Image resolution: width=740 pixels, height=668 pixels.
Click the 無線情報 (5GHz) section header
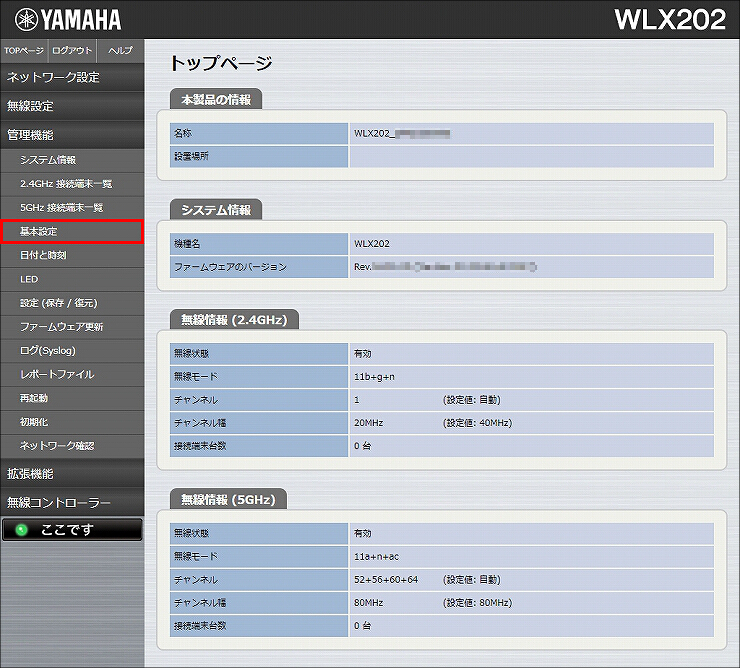[x=228, y=499]
